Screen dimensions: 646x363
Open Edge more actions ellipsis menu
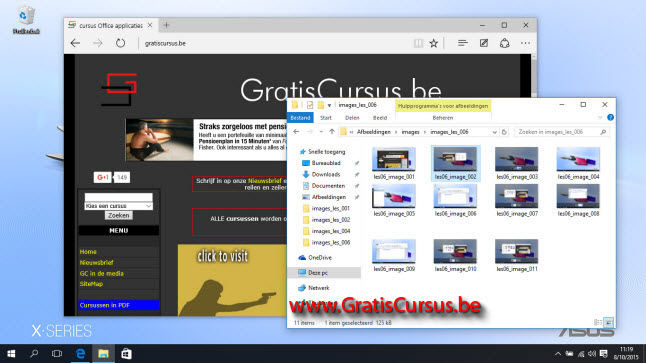pyautogui.click(x=525, y=43)
